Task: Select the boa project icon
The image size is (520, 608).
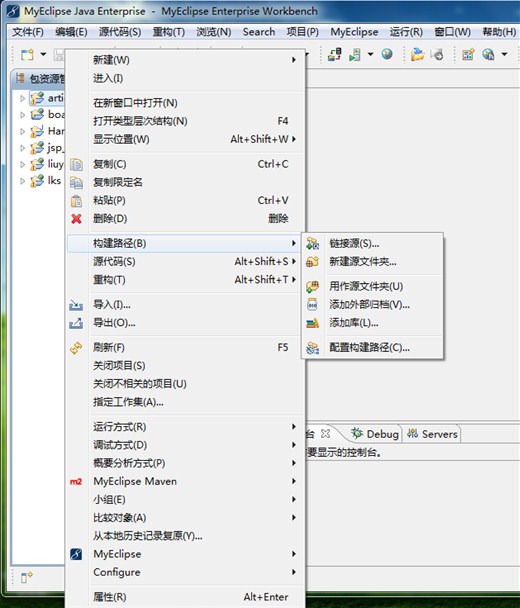Action: [37, 115]
